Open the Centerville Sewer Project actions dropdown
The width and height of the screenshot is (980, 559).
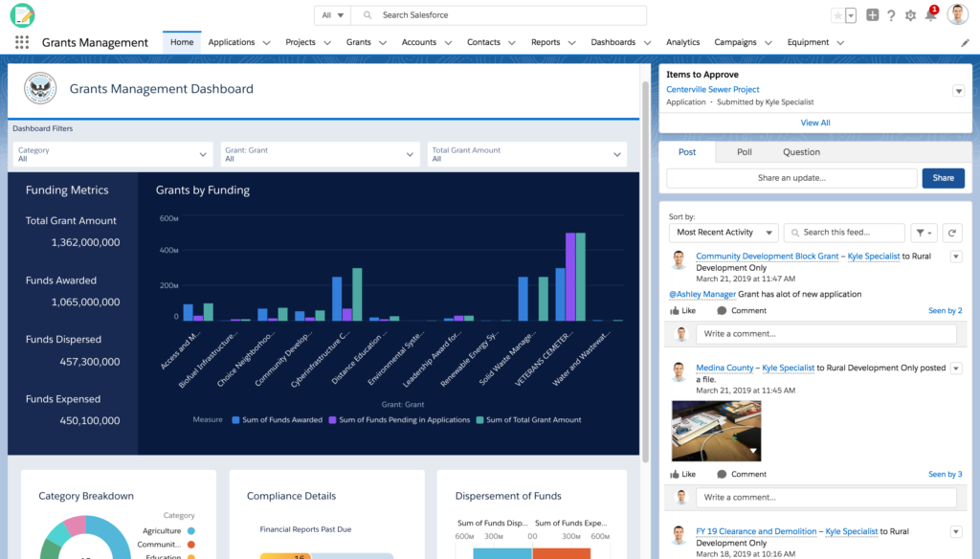click(x=958, y=91)
